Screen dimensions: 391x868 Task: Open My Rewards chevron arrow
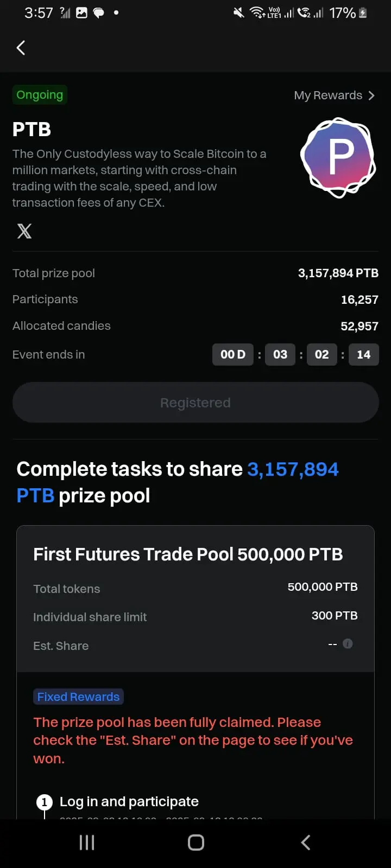[x=371, y=95]
